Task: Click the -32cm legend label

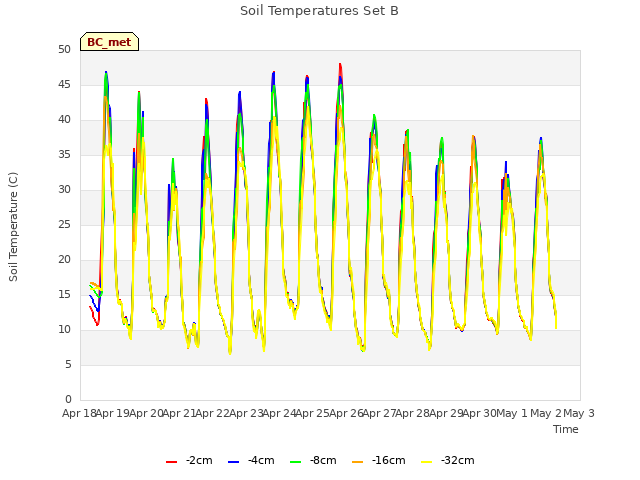Action: [458, 460]
